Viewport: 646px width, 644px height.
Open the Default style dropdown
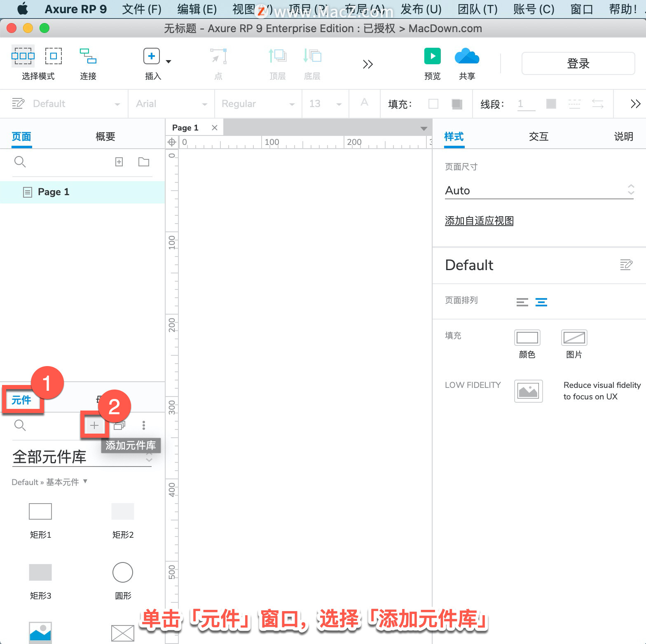pos(77,104)
